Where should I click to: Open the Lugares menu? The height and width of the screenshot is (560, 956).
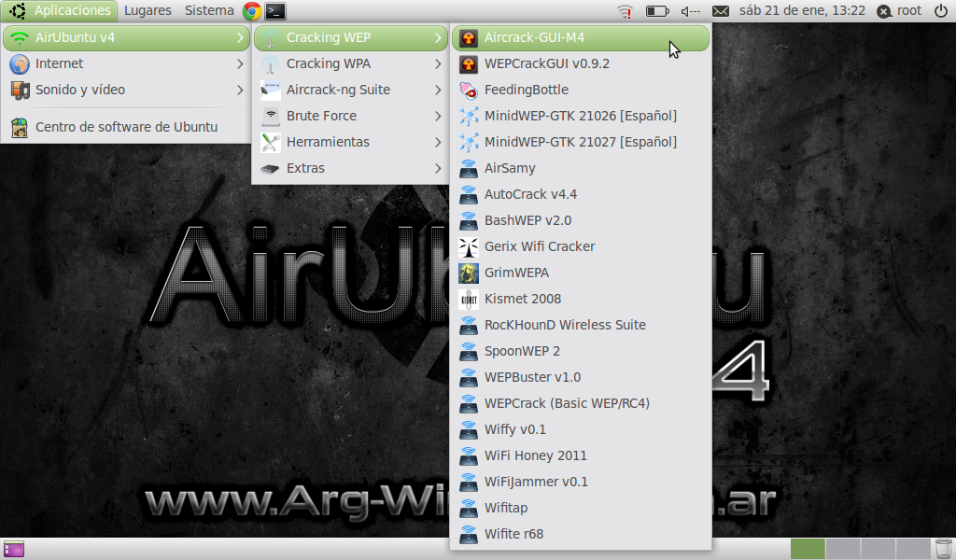(147, 11)
